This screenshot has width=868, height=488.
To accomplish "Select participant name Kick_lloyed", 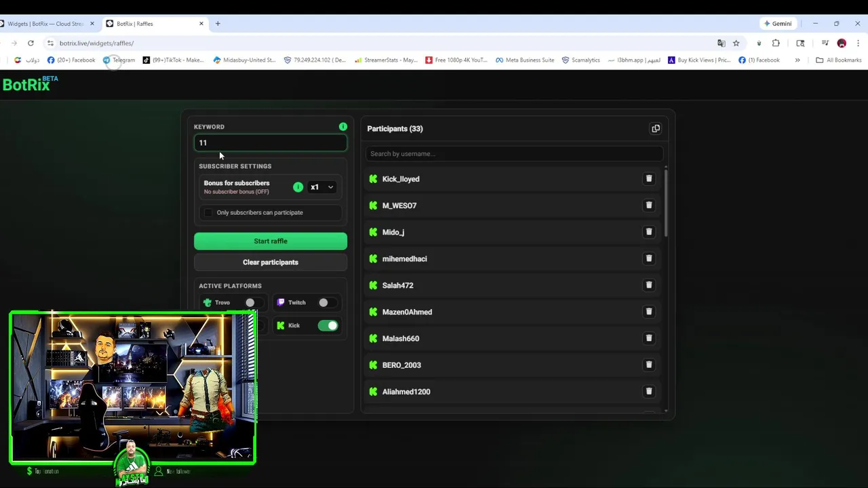I will click(401, 179).
